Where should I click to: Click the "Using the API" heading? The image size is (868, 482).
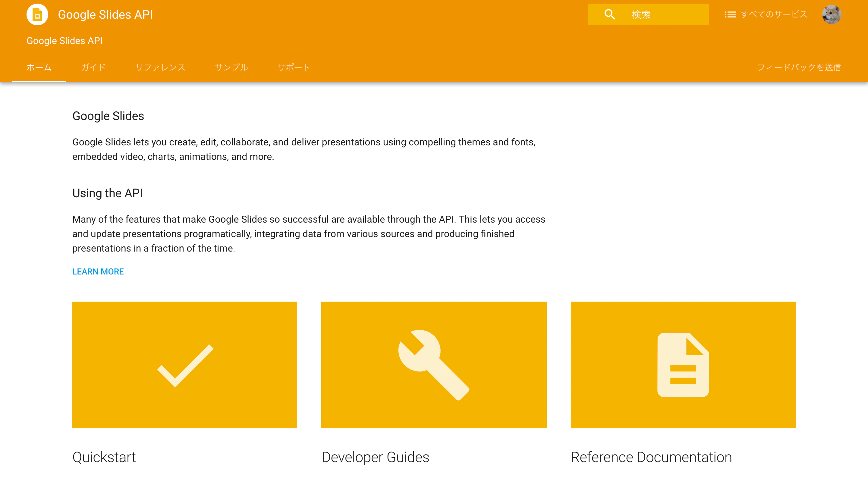tap(108, 193)
